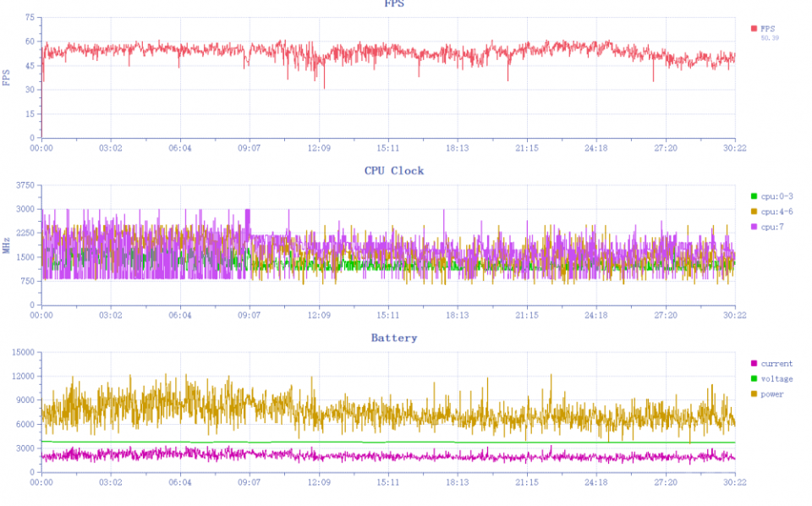This screenshot has width=812, height=506.
Task: Hide the cpu:7 series via legend label
Action: click(x=772, y=227)
